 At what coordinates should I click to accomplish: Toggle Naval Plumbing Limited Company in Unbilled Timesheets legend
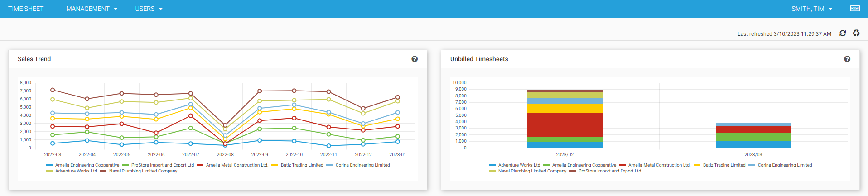(x=527, y=171)
